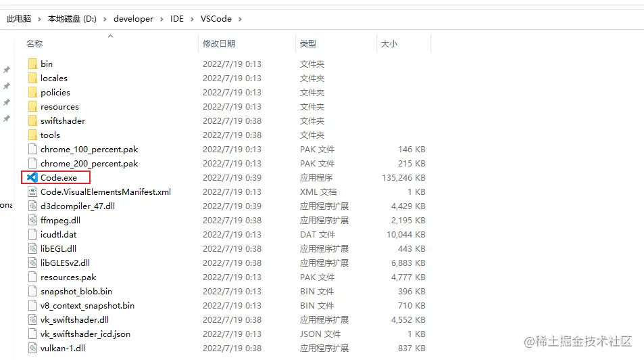This screenshot has width=644, height=360.
Task: Click the 2022/7/19 0:39 date of Code.exe
Action: click(x=232, y=178)
